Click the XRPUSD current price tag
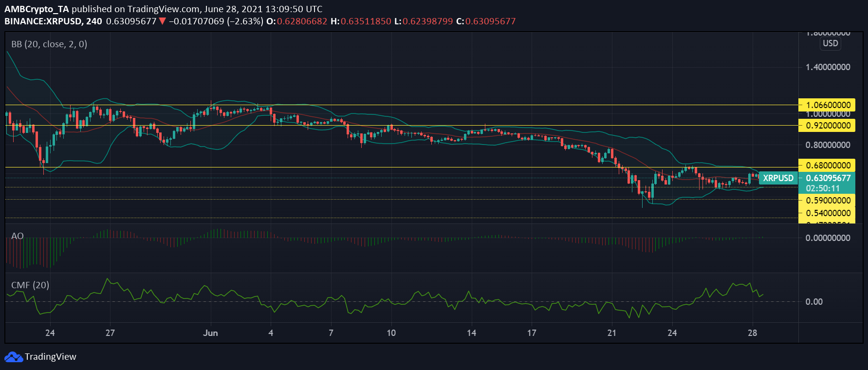The image size is (868, 370). point(778,178)
